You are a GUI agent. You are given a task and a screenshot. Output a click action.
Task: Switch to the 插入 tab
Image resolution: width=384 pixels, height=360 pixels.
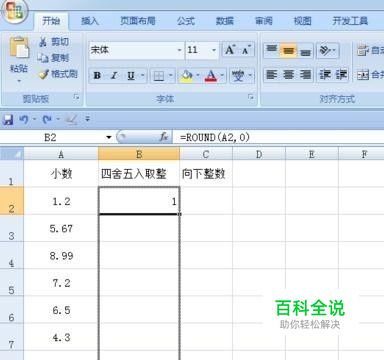click(90, 21)
